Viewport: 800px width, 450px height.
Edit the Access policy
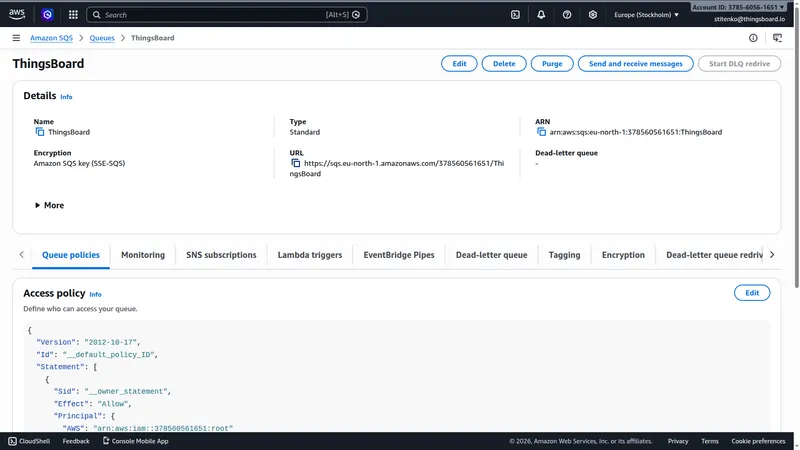click(752, 293)
